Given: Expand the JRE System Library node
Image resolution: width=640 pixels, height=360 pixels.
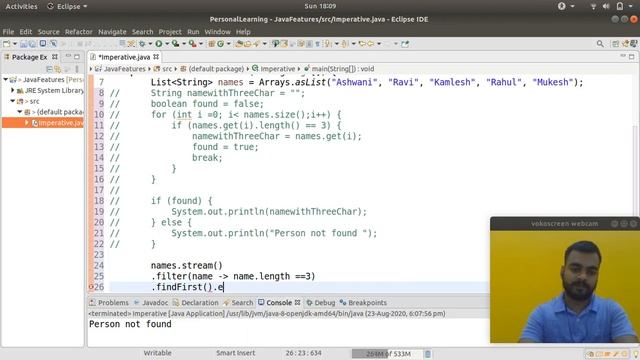Looking at the screenshot, I should [x=13, y=90].
